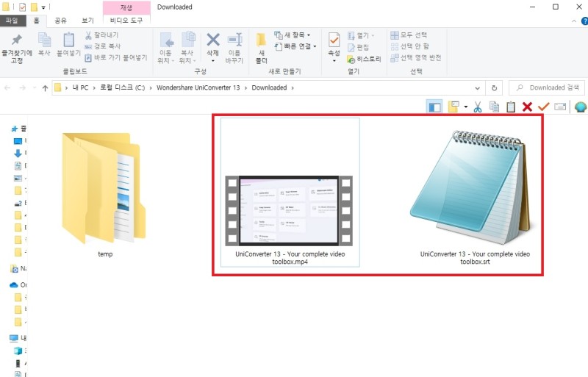Open the 파일 File tab

[12, 21]
